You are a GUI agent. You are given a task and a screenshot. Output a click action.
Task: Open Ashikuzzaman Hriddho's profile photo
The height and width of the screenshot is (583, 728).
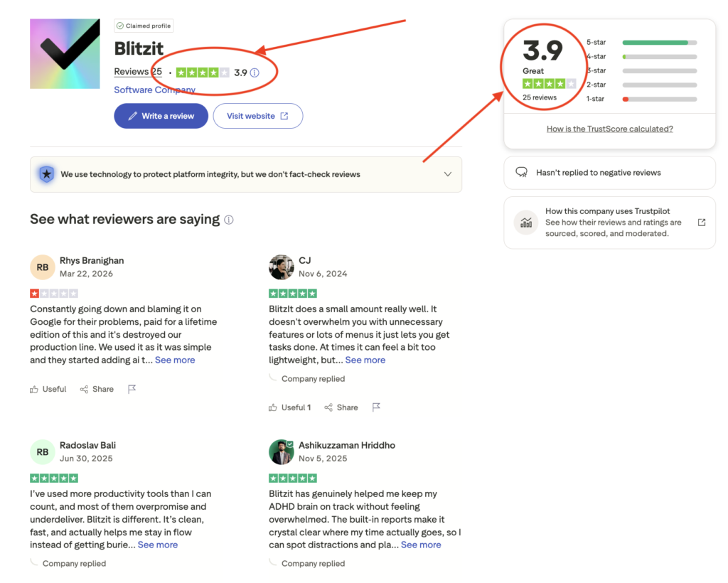click(x=282, y=452)
